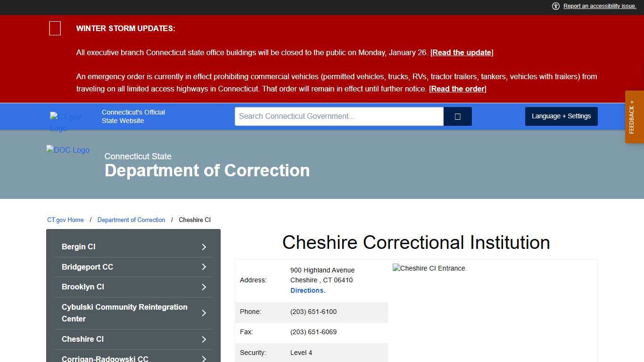Open Language + Settings
Screen dimensions: 644x362
point(561,116)
